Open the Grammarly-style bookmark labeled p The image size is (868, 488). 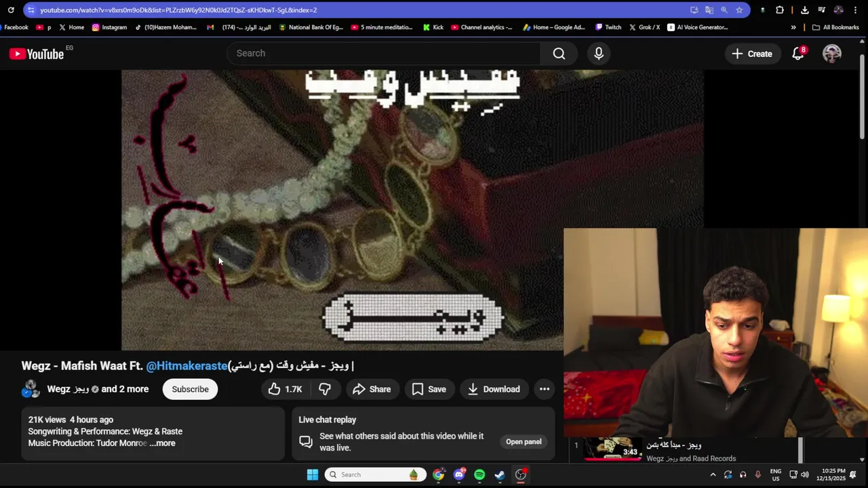pos(44,27)
